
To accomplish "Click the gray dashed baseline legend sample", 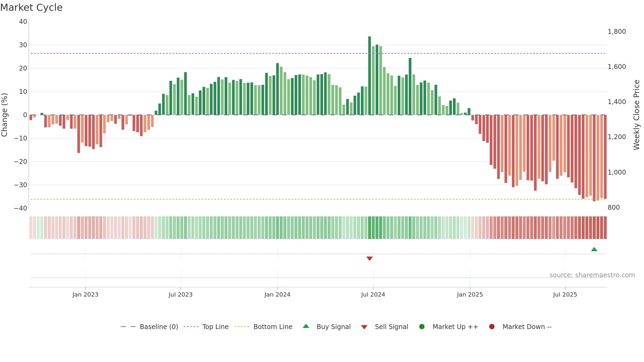I will 128,327.
